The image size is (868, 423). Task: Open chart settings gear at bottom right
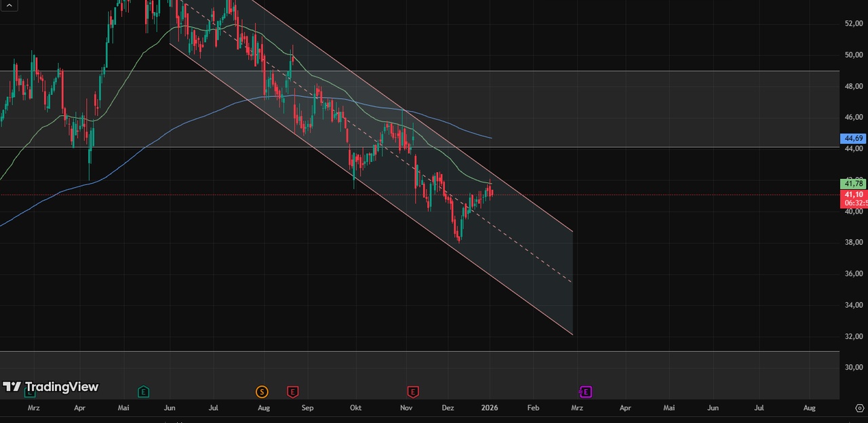[860, 408]
